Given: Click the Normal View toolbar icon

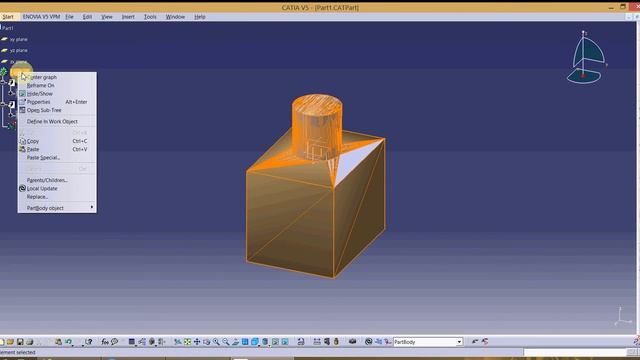Looking at the screenshot, I should 236,342.
